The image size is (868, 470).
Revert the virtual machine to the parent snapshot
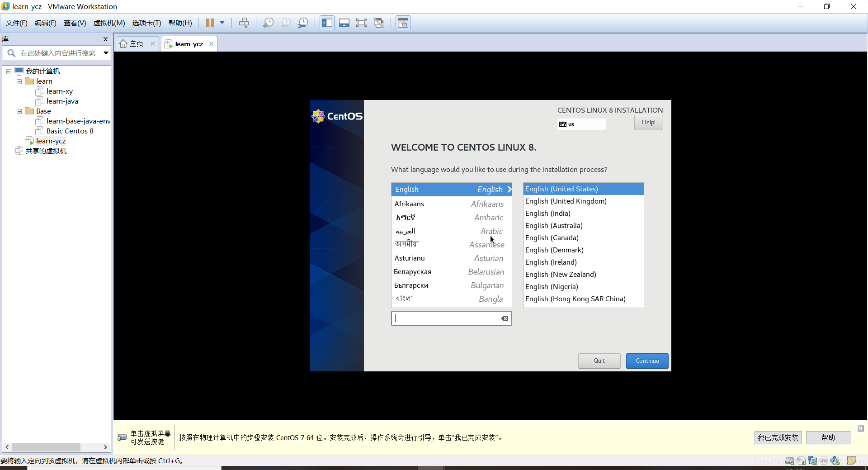coord(286,23)
